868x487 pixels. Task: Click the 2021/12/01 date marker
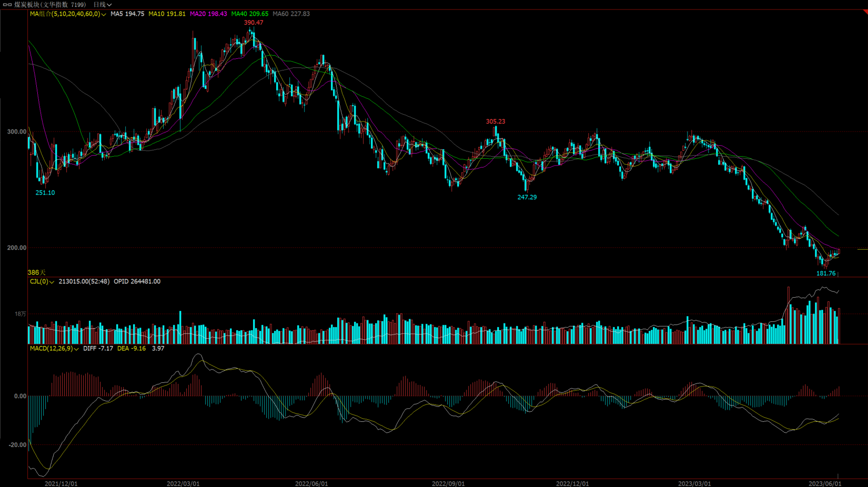[x=61, y=484]
